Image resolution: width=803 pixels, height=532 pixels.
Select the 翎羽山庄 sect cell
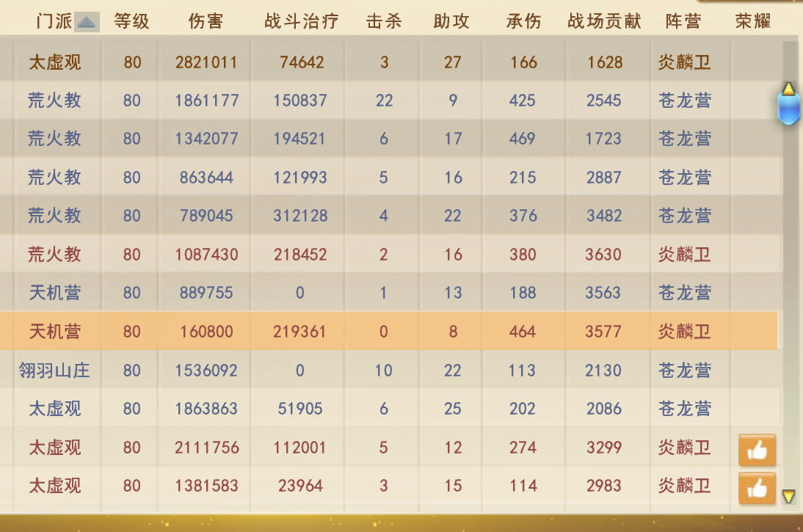[54, 370]
